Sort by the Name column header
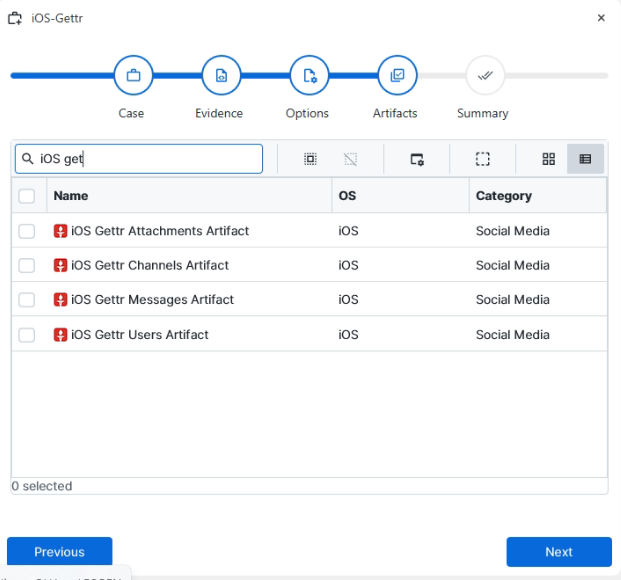The image size is (621, 580). coord(189,196)
